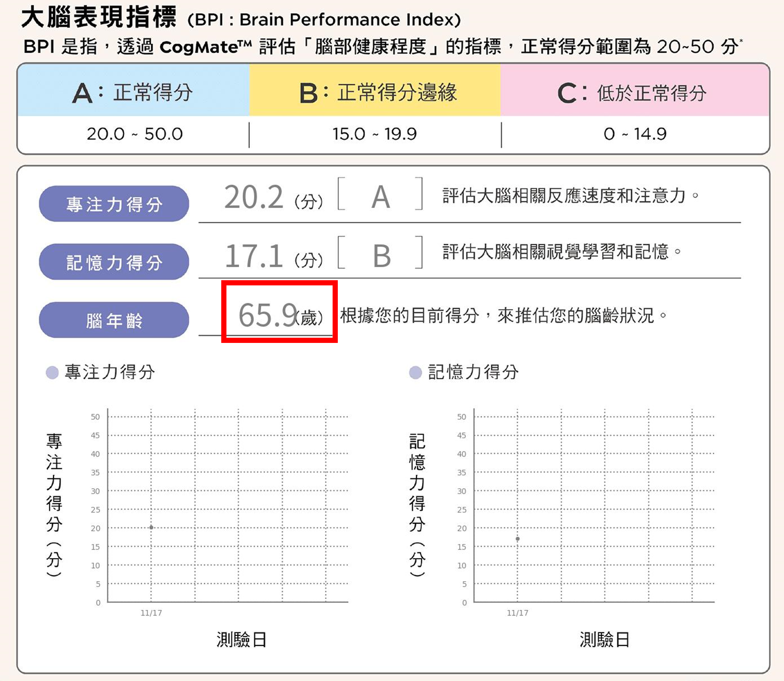Click the purple dot beside 記憶力得分 chart title

(x=415, y=372)
